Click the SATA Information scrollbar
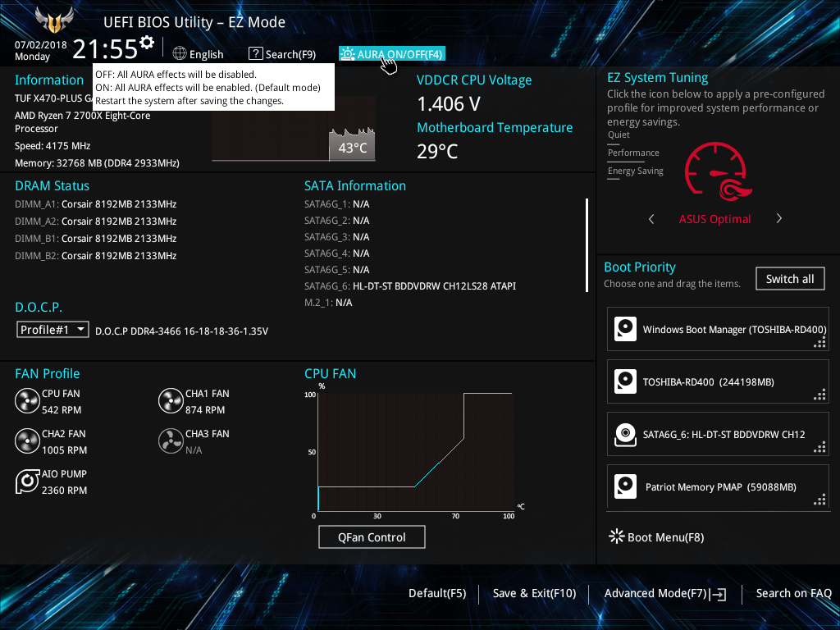Screen dimensions: 840x630 (x=587, y=245)
